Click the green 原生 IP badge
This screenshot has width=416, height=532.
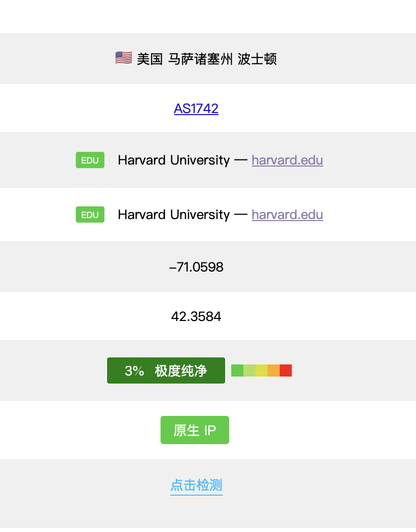point(195,430)
